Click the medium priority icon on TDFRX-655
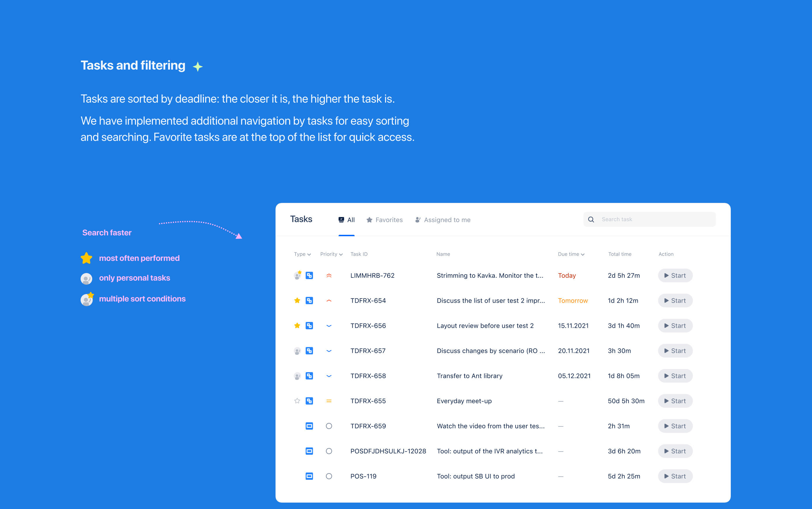Viewport: 812px width, 509px height. pos(329,401)
